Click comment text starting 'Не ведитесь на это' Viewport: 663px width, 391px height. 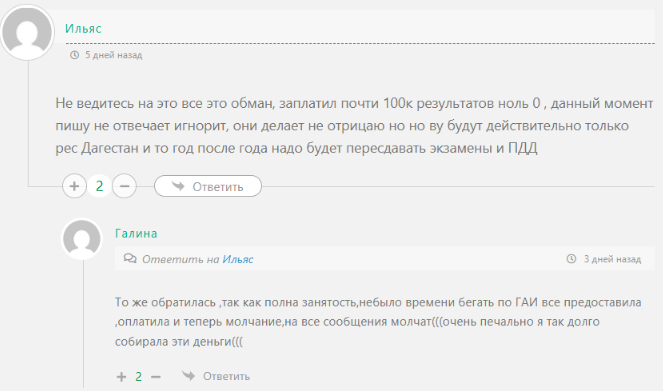[354, 126]
